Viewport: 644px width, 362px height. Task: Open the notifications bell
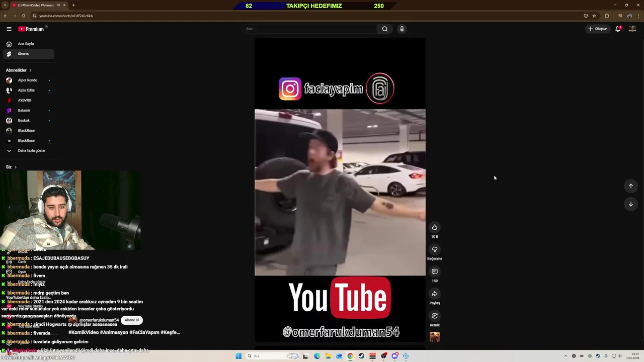click(x=618, y=29)
